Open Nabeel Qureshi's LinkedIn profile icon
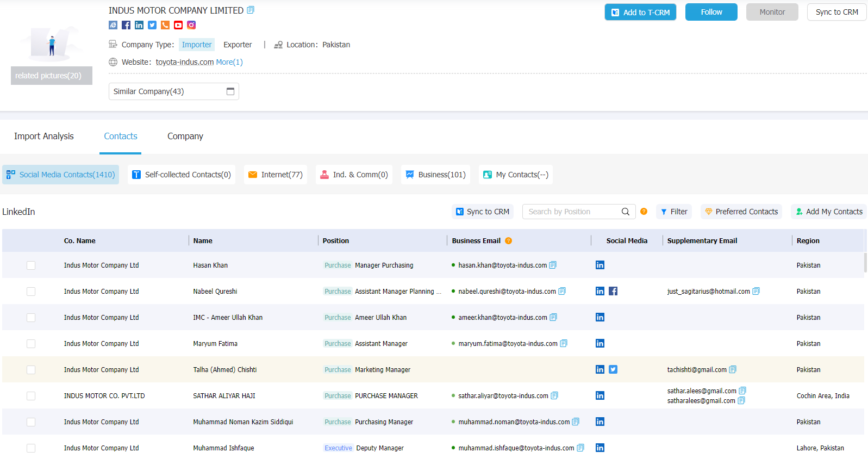Image resolution: width=868 pixels, height=458 pixels. pos(600,291)
